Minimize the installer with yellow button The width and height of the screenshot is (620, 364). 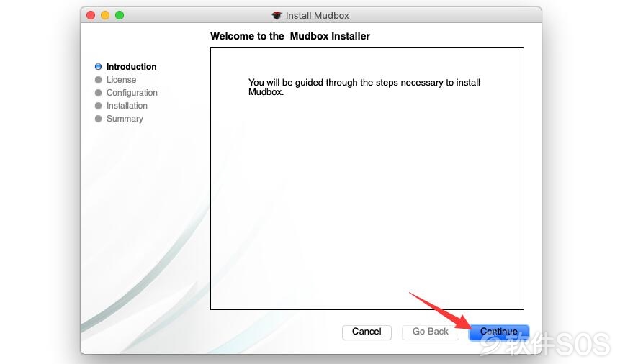click(x=105, y=15)
